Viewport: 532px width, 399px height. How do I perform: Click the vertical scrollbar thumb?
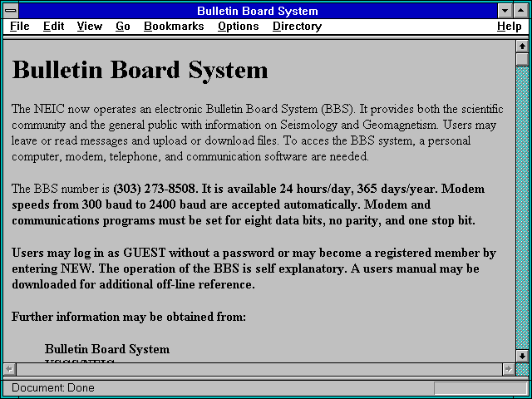[522, 59]
